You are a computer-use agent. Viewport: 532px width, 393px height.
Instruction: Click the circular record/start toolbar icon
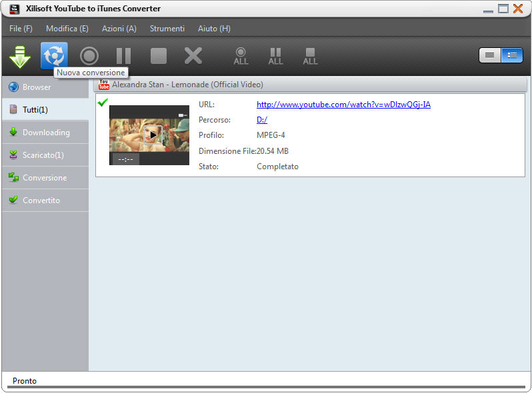click(89, 56)
